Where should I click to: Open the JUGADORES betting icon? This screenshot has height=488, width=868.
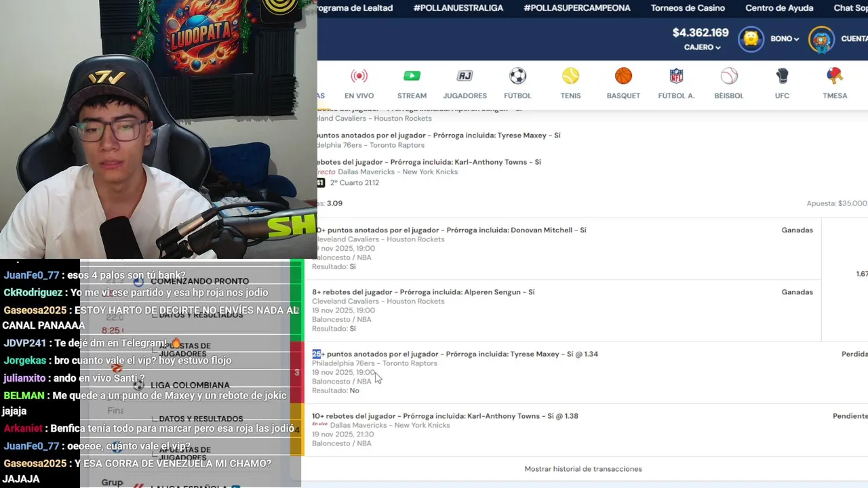465,76
